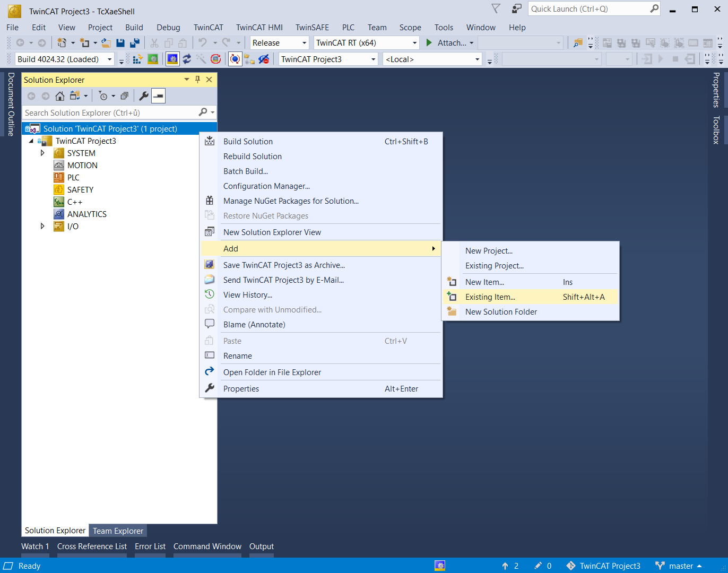This screenshot has height=573, width=728.
Task: Toggle auto-hide pin on Solution Explorer
Action: click(x=197, y=80)
